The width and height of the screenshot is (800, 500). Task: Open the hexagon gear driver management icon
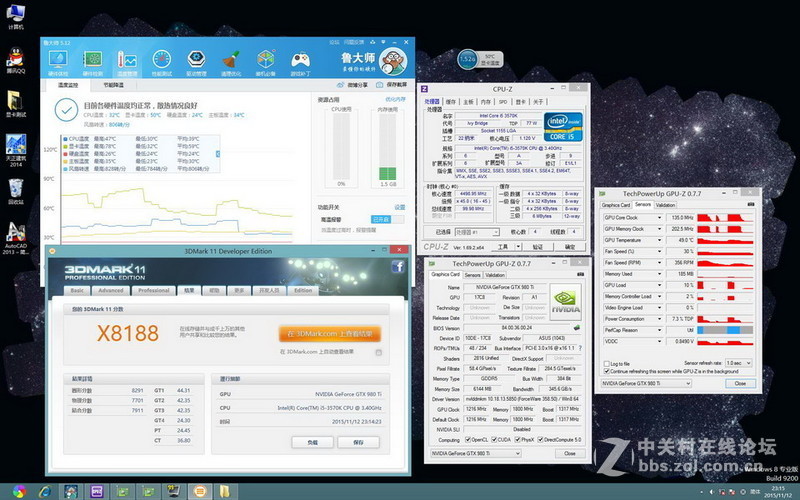pos(196,60)
